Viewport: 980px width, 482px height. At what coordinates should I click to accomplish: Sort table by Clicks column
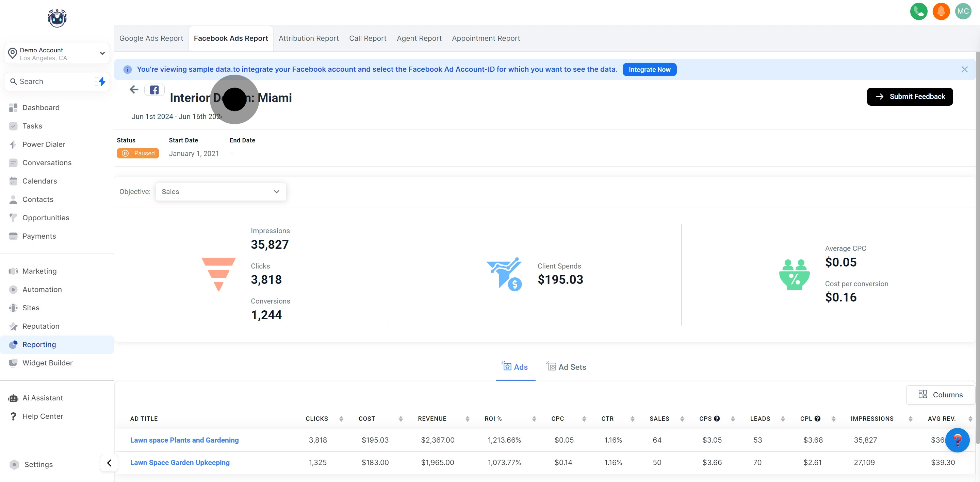point(341,418)
